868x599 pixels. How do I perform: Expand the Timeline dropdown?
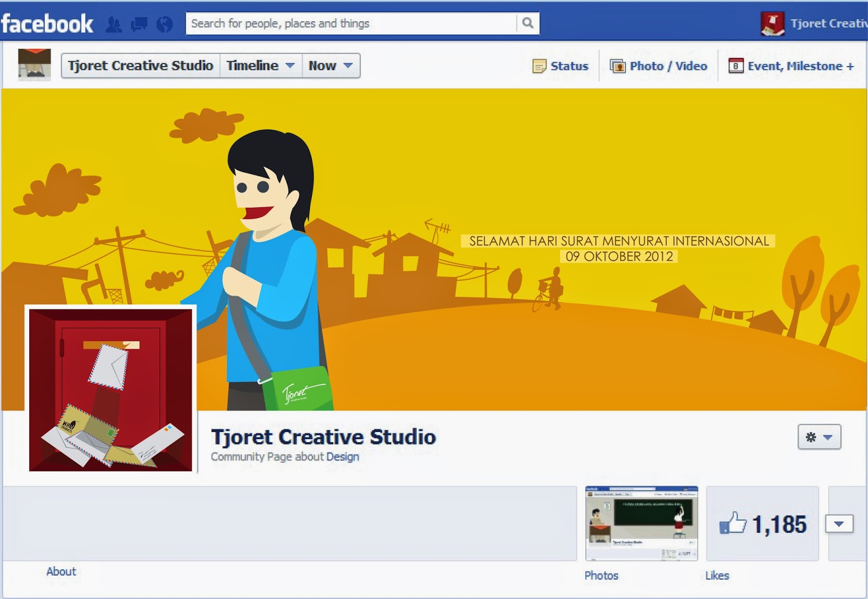(261, 66)
